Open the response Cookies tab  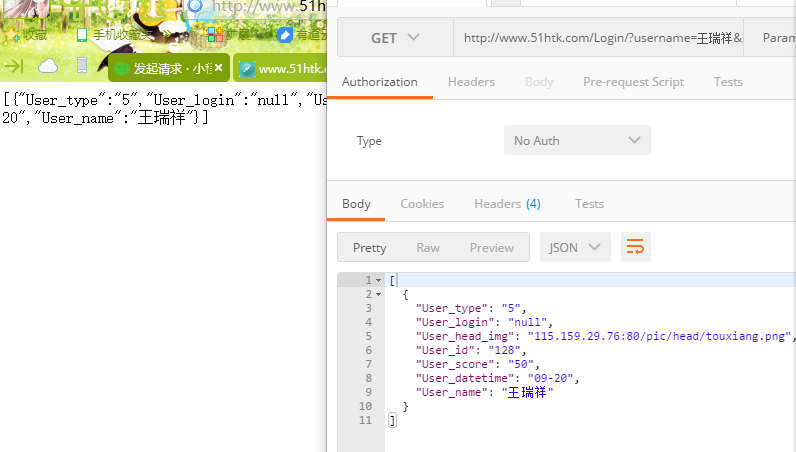coord(422,204)
